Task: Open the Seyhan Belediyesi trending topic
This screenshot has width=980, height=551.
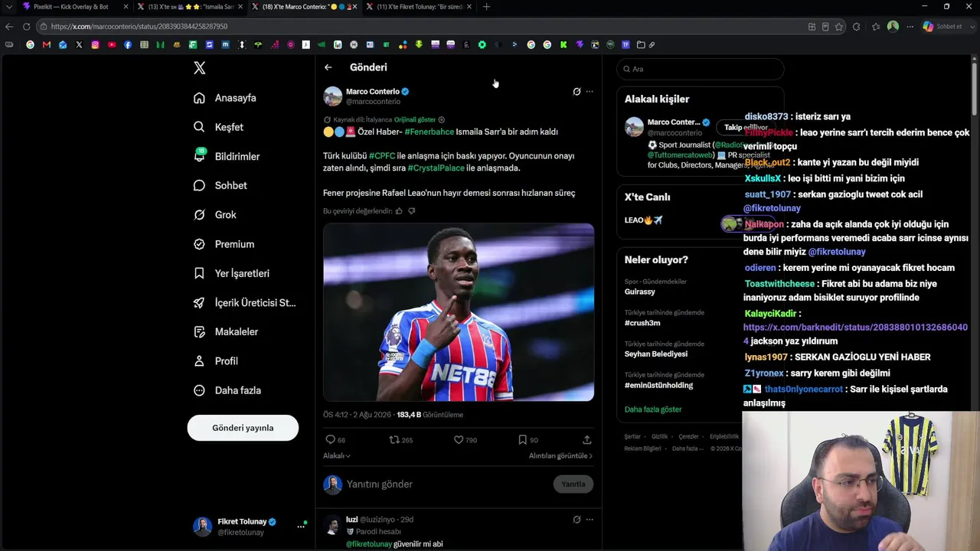Action: pyautogui.click(x=656, y=354)
